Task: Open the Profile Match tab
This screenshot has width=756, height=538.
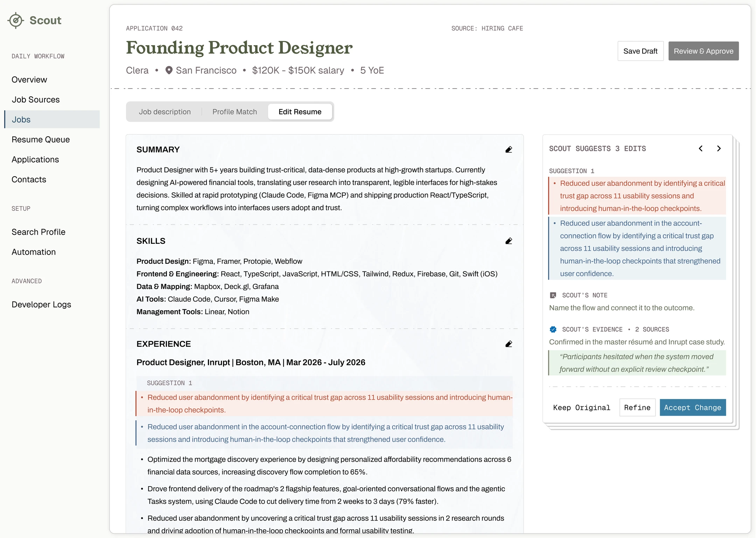Action: (234, 112)
